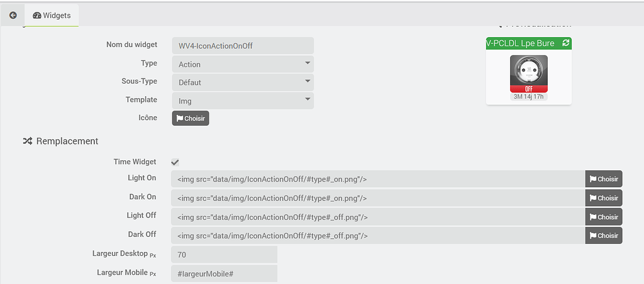Choose an image for Light On

click(x=604, y=179)
